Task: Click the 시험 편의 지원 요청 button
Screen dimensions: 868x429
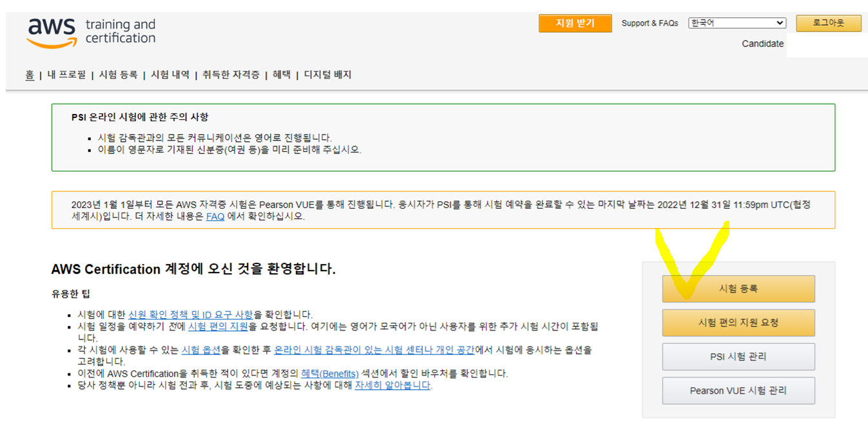Action: coord(738,323)
